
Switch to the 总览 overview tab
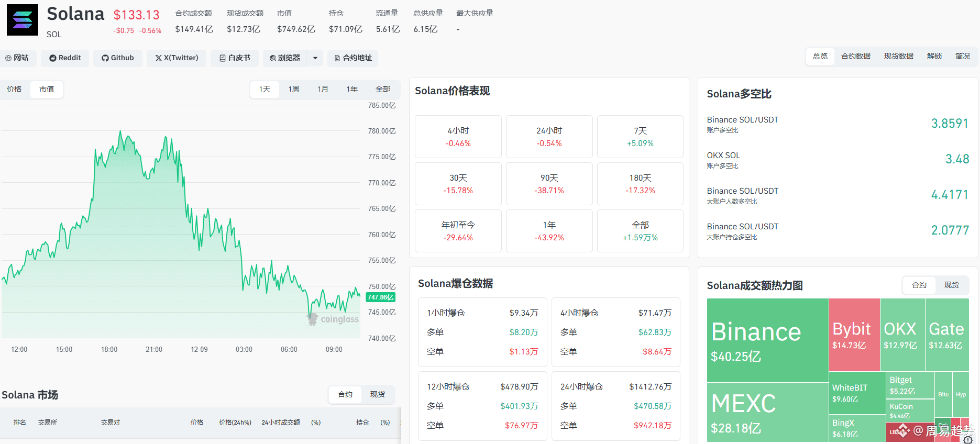820,57
